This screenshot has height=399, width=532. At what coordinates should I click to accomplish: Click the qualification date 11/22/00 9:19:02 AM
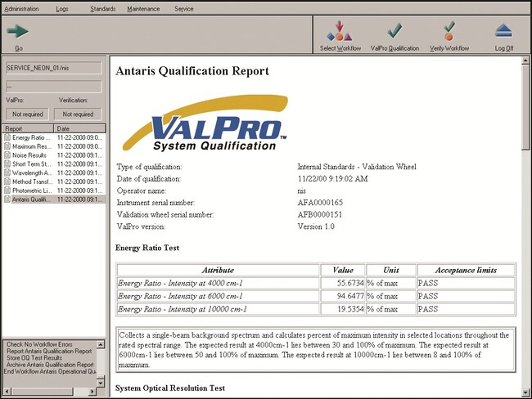(x=332, y=179)
